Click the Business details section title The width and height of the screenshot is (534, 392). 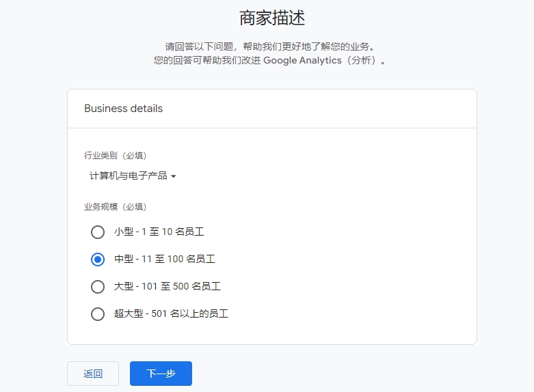point(123,109)
